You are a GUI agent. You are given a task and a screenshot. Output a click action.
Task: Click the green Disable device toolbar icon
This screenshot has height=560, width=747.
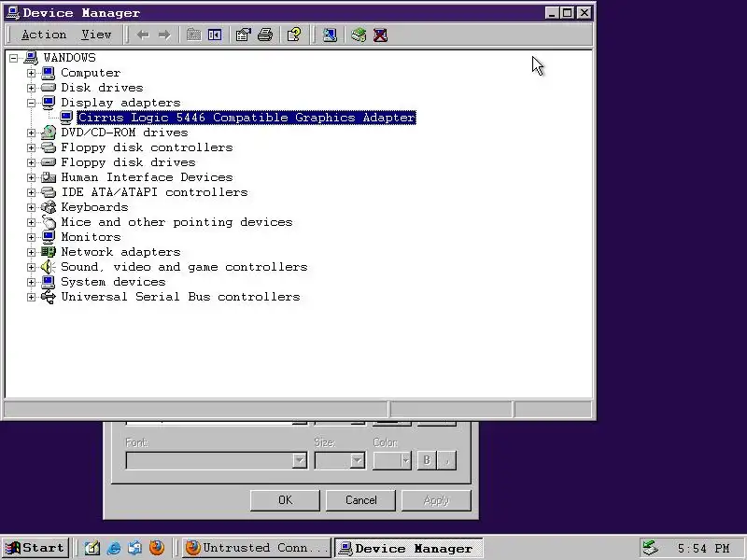coord(359,35)
